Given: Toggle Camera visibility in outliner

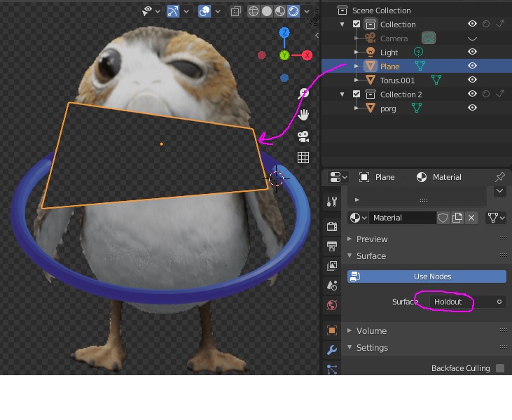Looking at the screenshot, I should [x=472, y=38].
